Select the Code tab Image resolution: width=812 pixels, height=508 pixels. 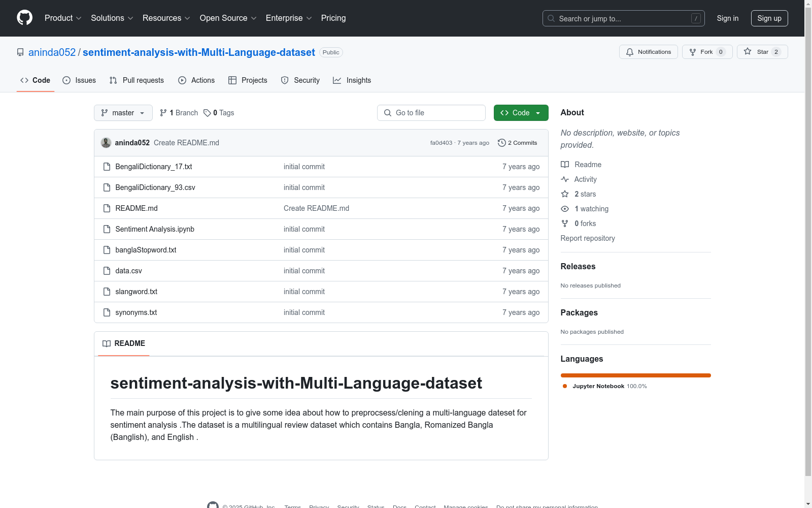coord(36,80)
